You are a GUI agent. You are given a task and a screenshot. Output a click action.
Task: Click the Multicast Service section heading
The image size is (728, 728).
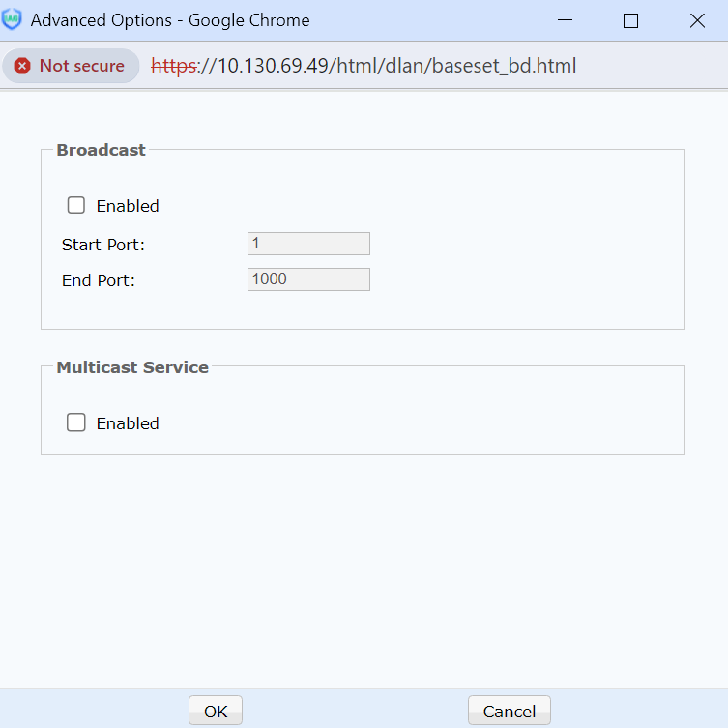click(x=132, y=367)
